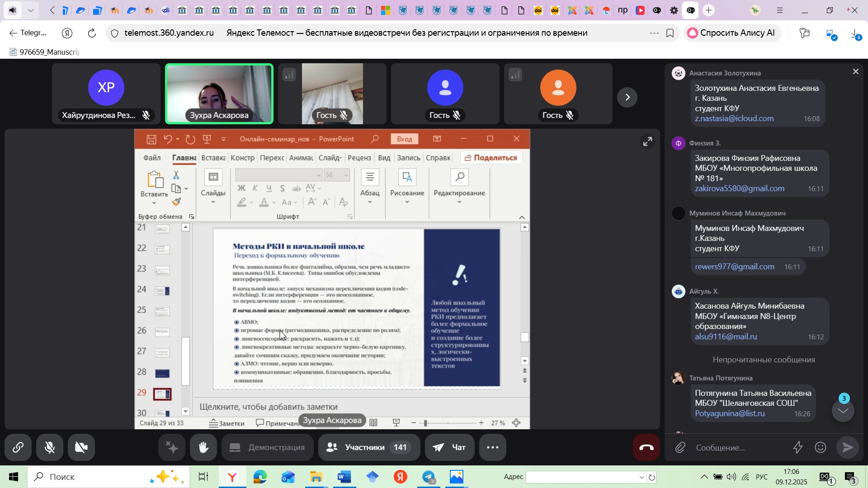This screenshot has width=868, height=488.
Task: Open z.nastasia@icloud.com email link
Action: pyautogui.click(x=734, y=118)
